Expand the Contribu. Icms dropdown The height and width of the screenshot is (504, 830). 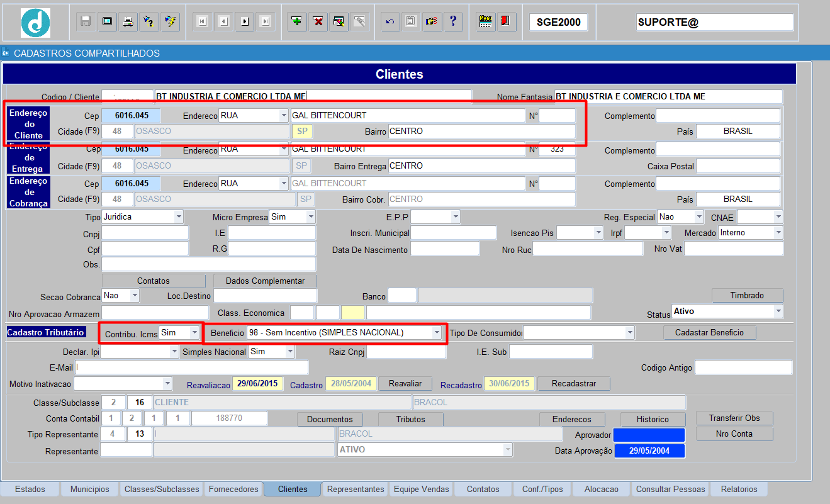coord(194,333)
